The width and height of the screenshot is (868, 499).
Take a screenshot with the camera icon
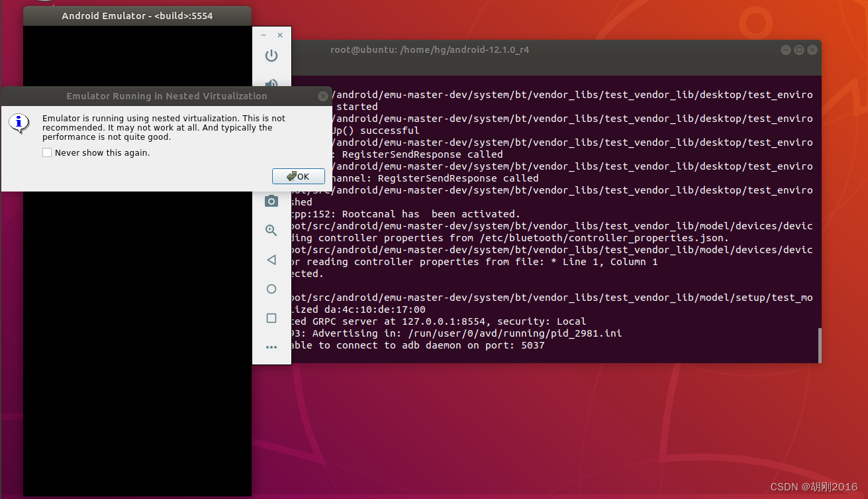(x=271, y=201)
